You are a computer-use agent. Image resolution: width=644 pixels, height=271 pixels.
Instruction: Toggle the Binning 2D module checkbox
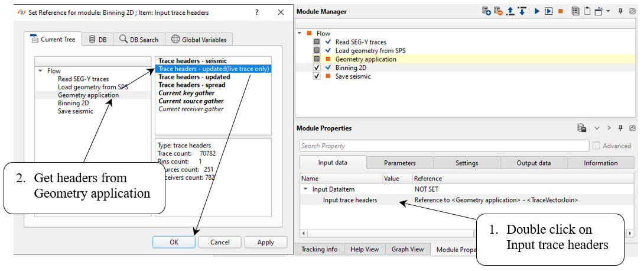tap(317, 68)
